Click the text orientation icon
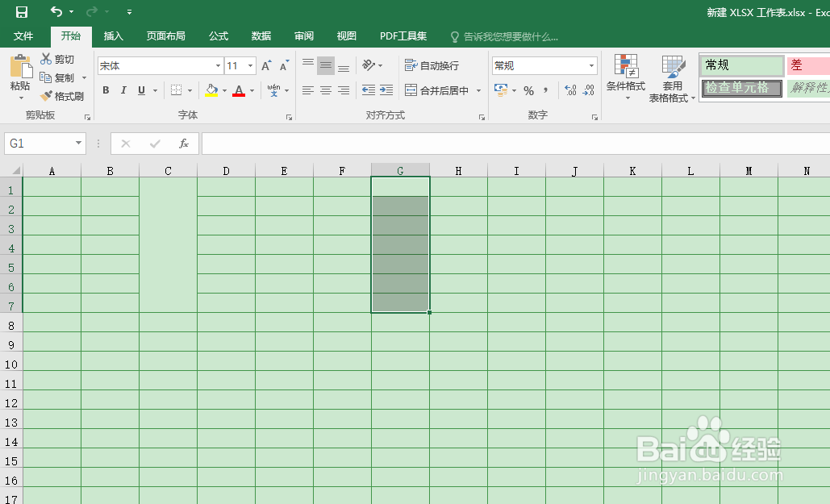 point(369,65)
